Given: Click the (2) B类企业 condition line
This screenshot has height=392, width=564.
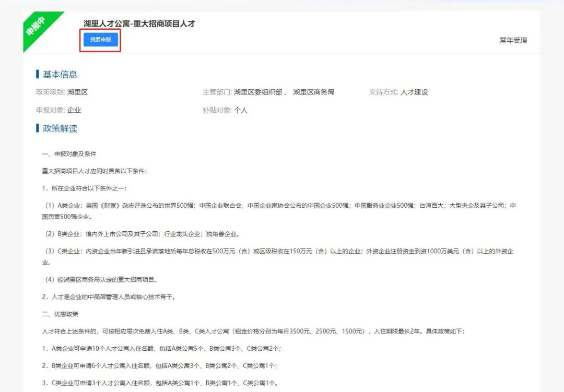Looking at the screenshot, I should click(141, 234).
